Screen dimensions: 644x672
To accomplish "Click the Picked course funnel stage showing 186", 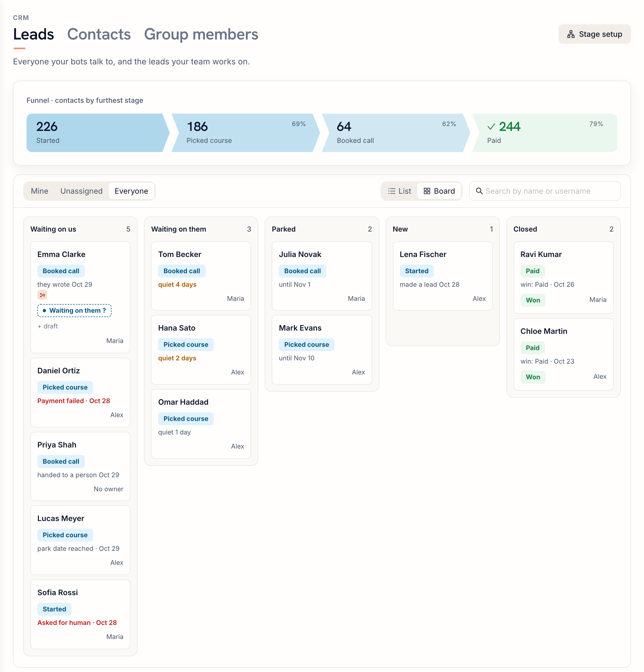I will [245, 133].
